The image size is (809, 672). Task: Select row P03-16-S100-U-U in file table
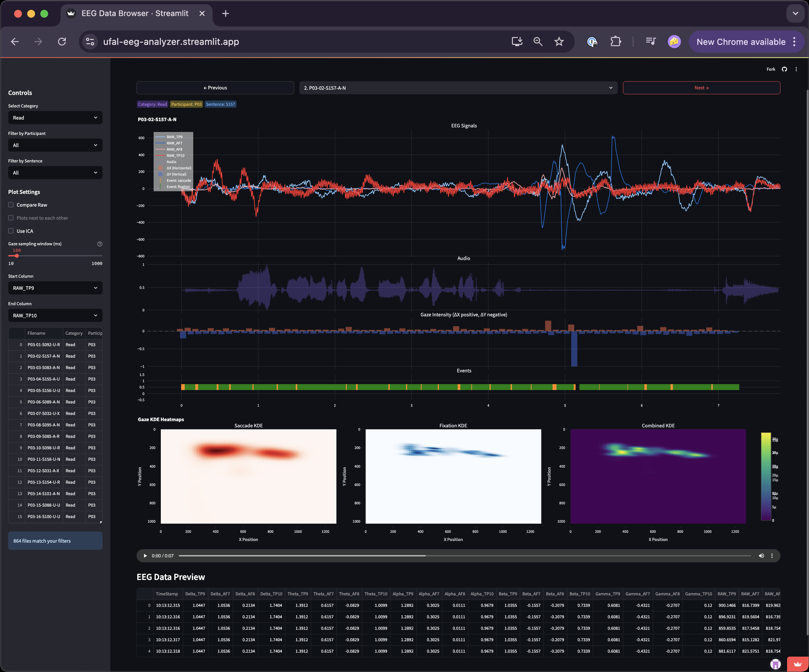pyautogui.click(x=55, y=516)
